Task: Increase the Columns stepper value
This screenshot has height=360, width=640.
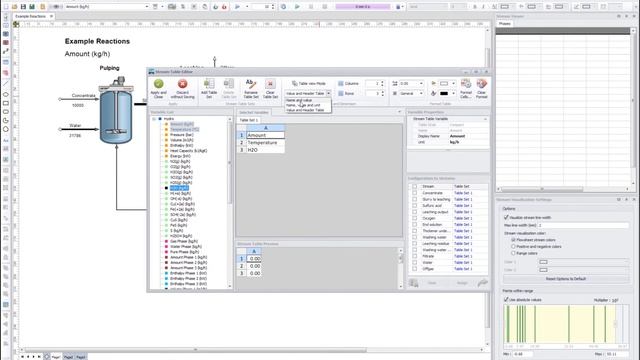Action: (382, 82)
